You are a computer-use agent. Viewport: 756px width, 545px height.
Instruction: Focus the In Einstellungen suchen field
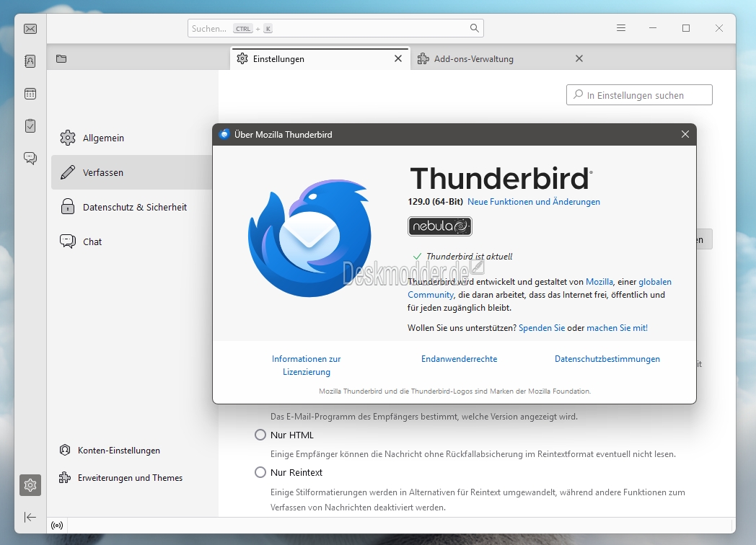pyautogui.click(x=639, y=95)
